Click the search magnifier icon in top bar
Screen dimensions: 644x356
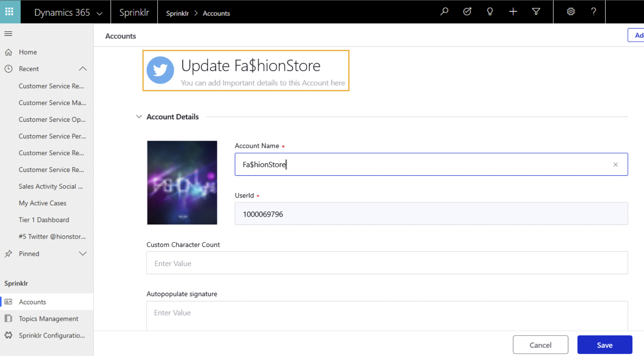[x=444, y=12]
